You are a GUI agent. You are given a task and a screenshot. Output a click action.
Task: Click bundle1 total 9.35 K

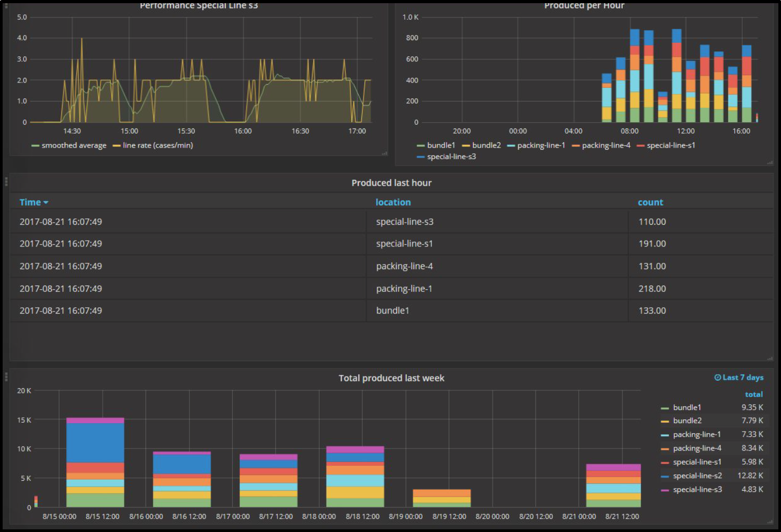pyautogui.click(x=752, y=408)
